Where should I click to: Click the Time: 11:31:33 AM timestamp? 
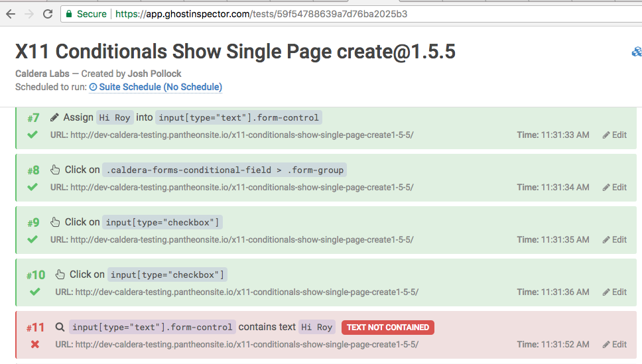pyautogui.click(x=553, y=135)
